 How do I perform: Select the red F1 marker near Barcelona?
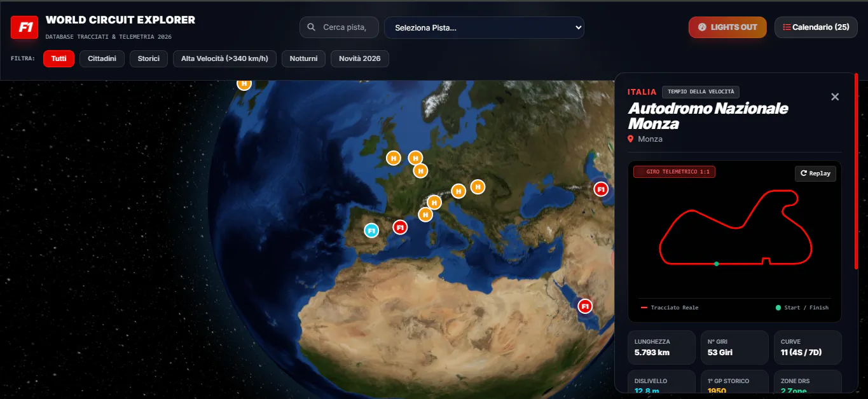pyautogui.click(x=400, y=227)
